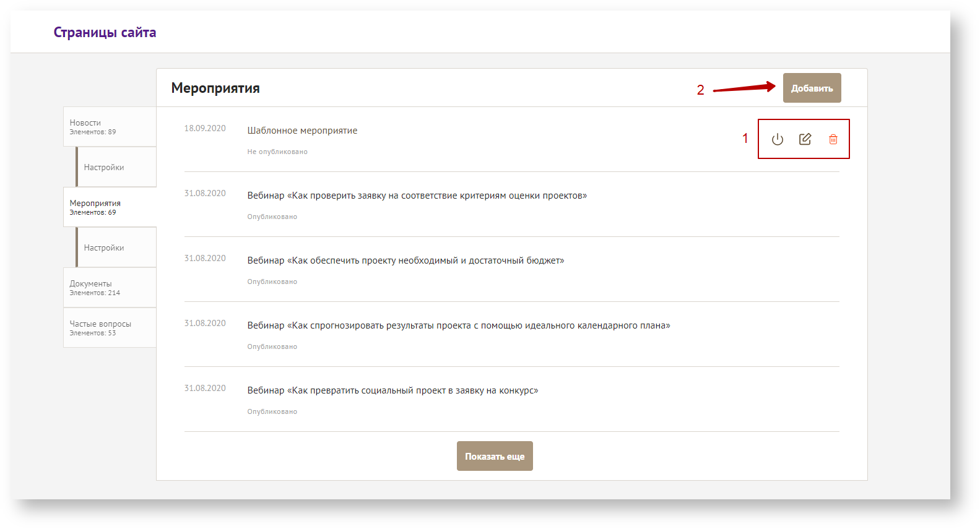Screen dimensions: 980x529
Task: Switch to the Документы sidebar tab
Action: pyautogui.click(x=110, y=288)
